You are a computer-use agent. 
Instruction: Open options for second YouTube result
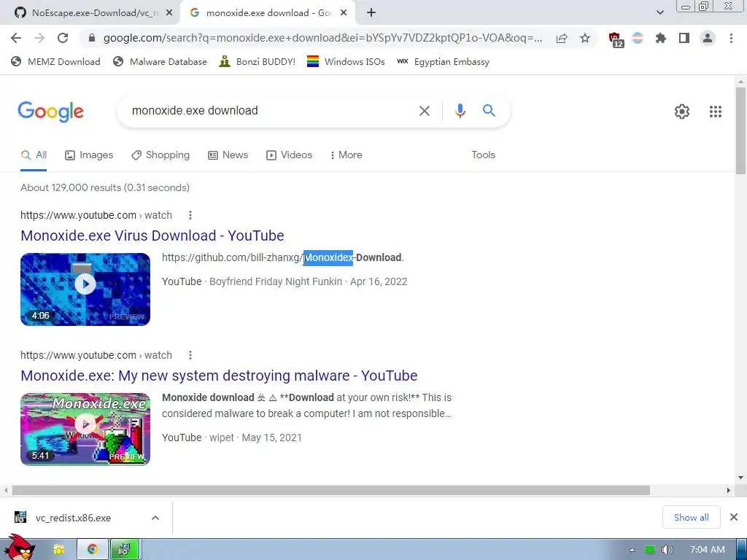pos(190,355)
